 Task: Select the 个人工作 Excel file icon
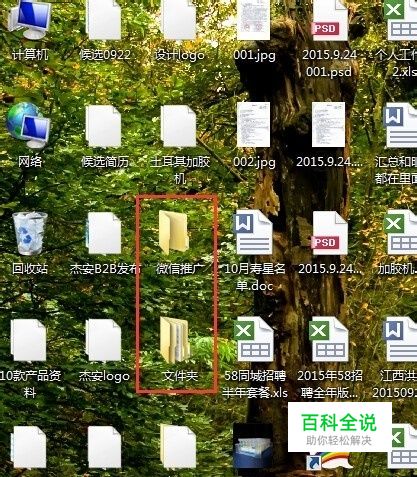[x=401, y=20]
